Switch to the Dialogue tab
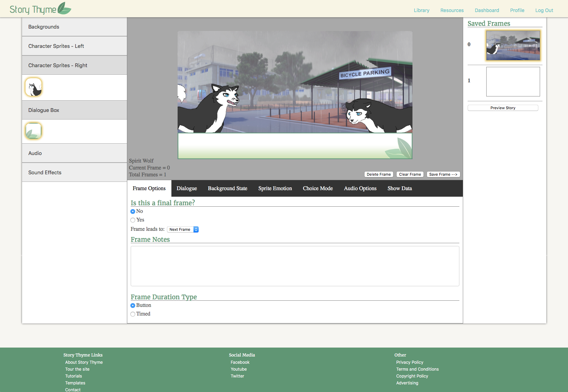 click(x=187, y=188)
